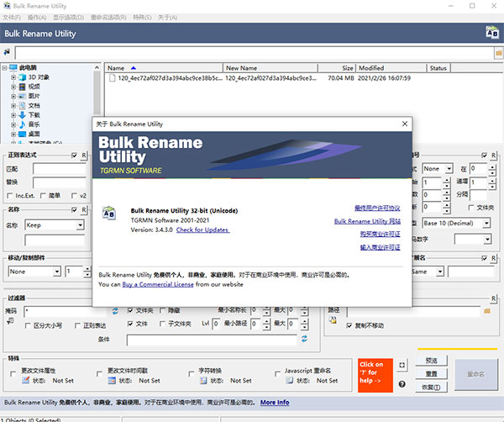Click the Bulk Rename Utility title bar icon
The height and width of the screenshot is (422, 504).
click(x=7, y=6)
